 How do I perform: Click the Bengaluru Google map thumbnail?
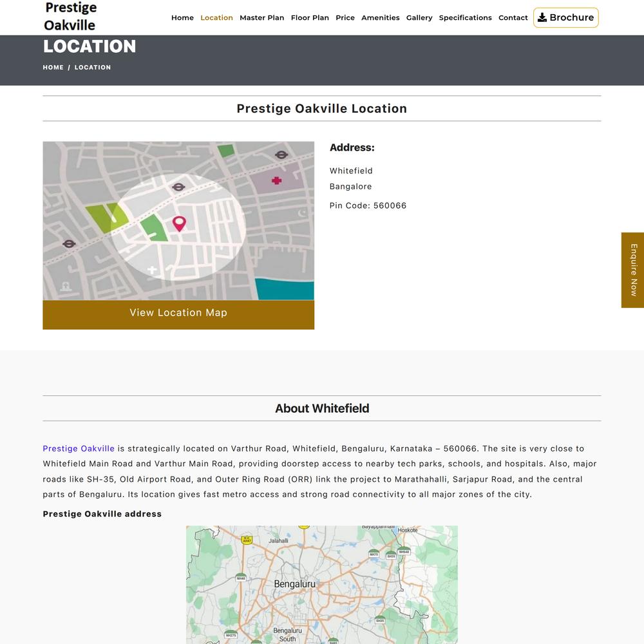pyautogui.click(x=321, y=585)
